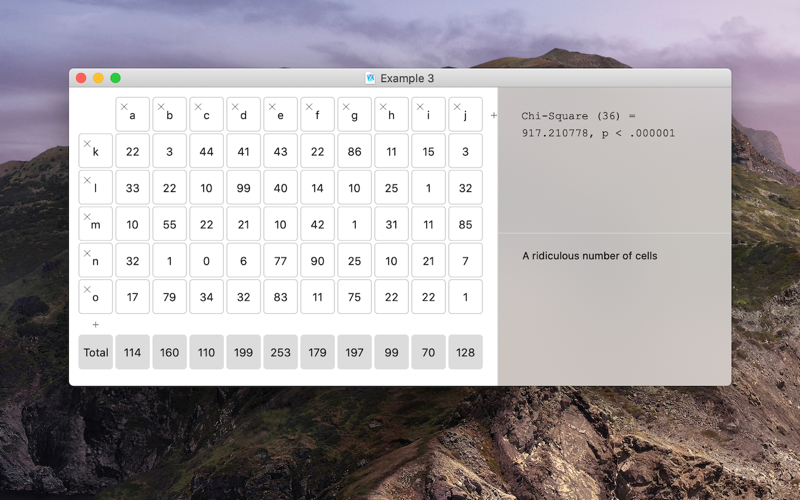Delete column e using its X icon

click(272, 107)
